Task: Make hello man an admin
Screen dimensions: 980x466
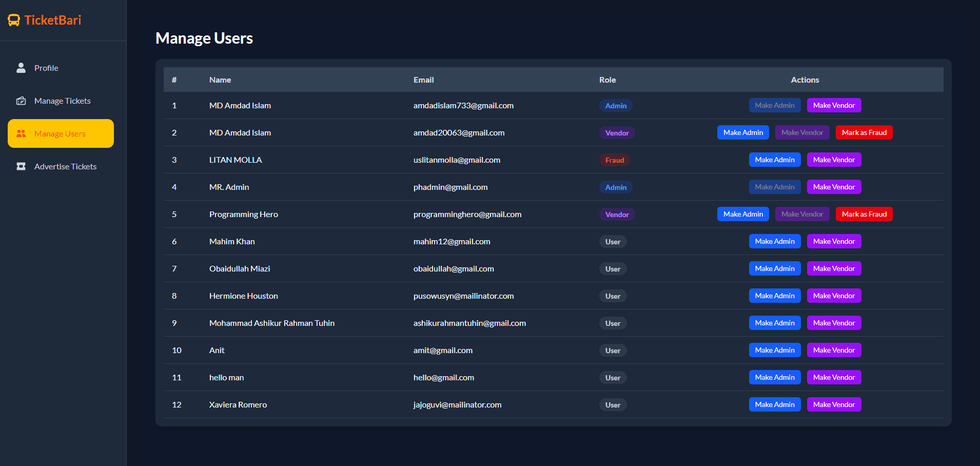Action: point(775,377)
